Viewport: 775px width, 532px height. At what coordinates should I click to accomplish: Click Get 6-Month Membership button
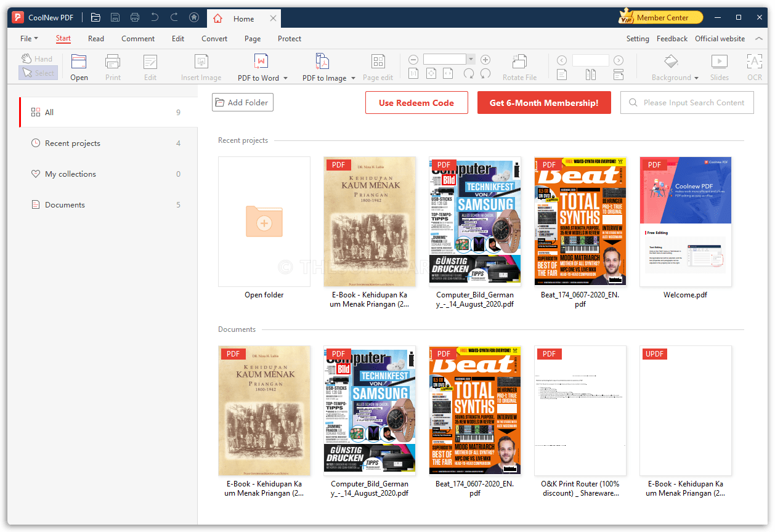tap(544, 103)
